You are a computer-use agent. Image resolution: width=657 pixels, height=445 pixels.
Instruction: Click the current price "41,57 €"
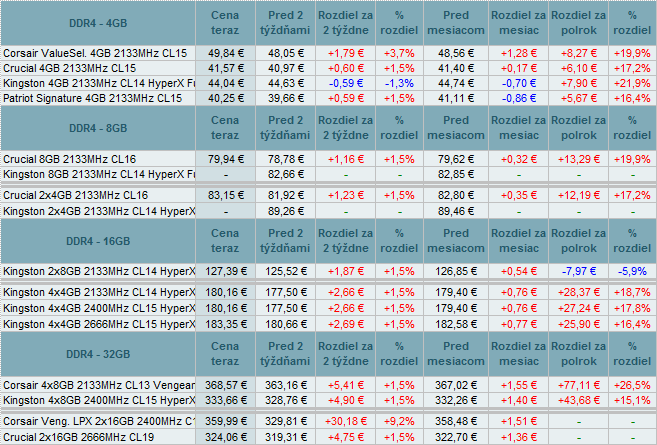pos(226,68)
